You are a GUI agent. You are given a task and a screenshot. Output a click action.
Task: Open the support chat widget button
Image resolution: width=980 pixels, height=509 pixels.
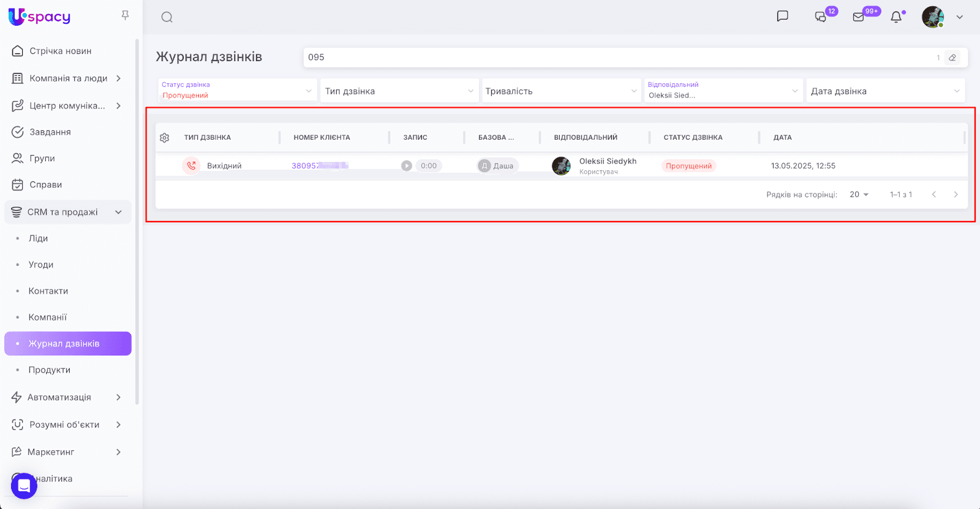(x=24, y=486)
